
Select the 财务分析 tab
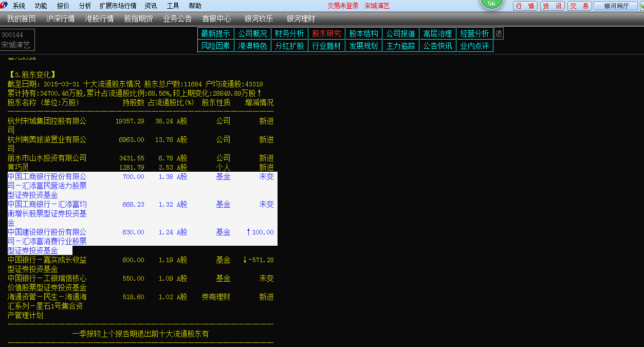click(x=290, y=33)
